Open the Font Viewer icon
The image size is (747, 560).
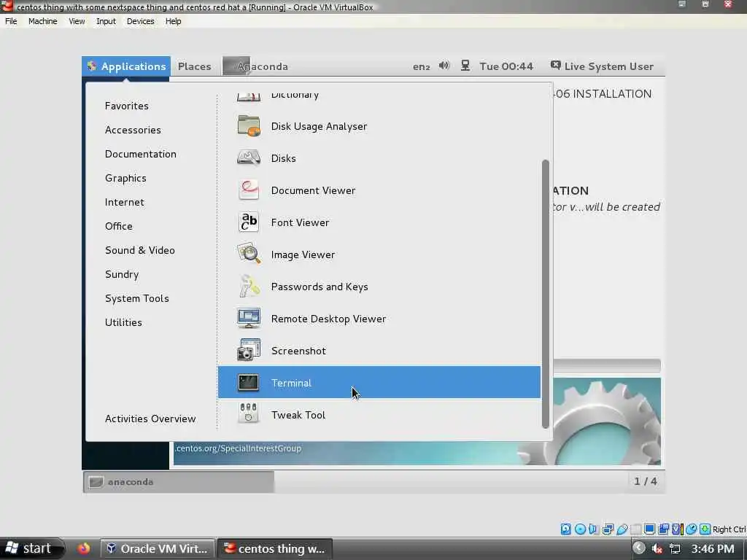(249, 222)
